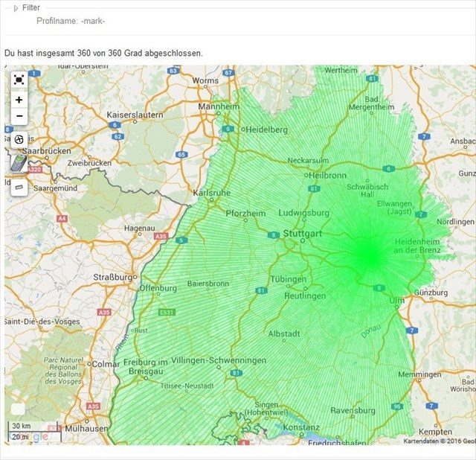The width and height of the screenshot is (476, 460).
Task: Expand the Filter section triangle
Action: [16, 8]
